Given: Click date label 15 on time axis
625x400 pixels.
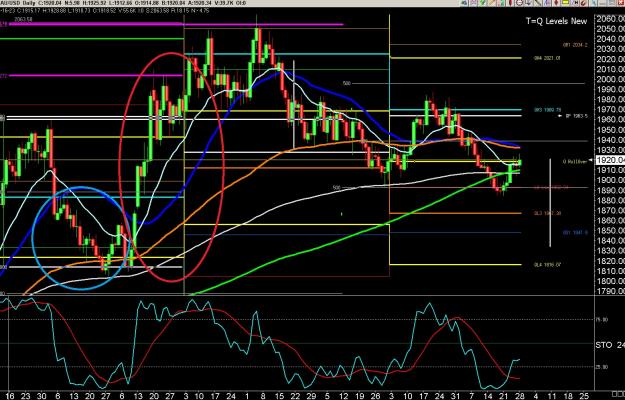Looking at the screenshot, I should pos(279,396).
